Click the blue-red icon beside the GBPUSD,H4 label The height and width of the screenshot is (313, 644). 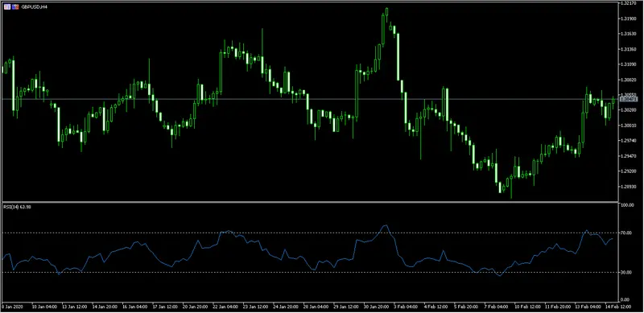point(15,6)
